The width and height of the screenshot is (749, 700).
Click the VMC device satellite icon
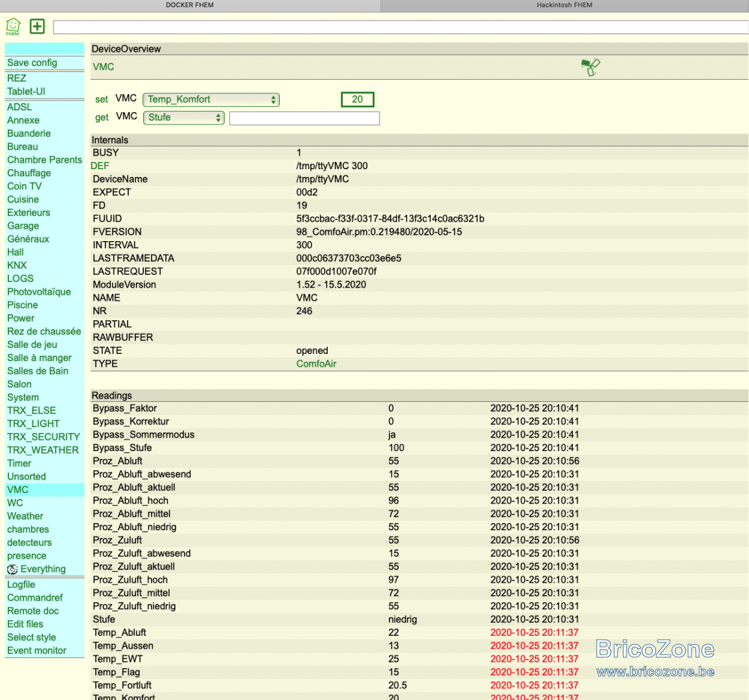[x=590, y=67]
